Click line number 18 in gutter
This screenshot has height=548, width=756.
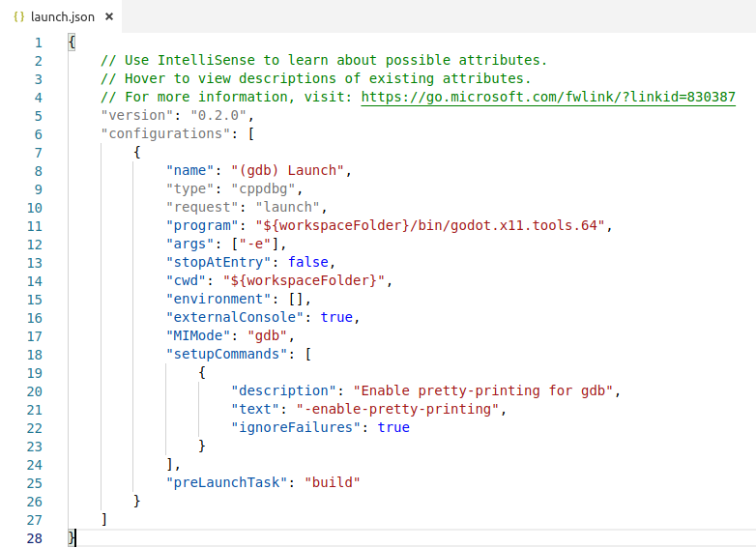(x=35, y=356)
